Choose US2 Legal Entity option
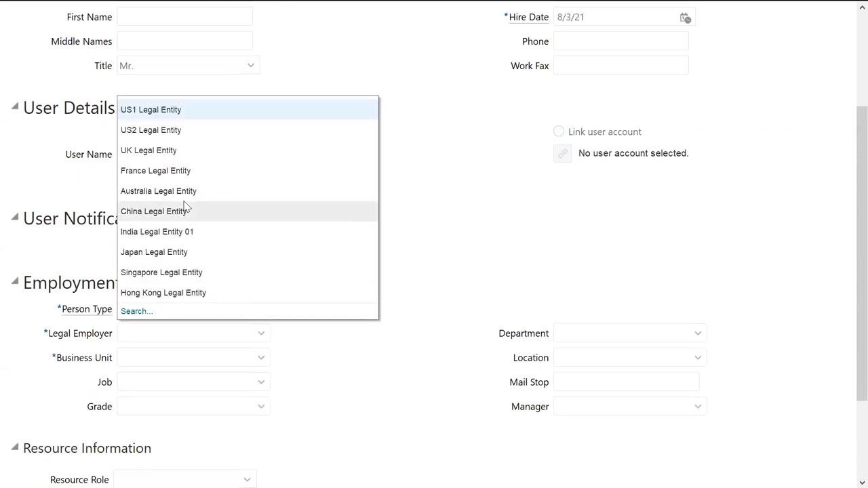Image resolution: width=868 pixels, height=488 pixels. tap(248, 130)
